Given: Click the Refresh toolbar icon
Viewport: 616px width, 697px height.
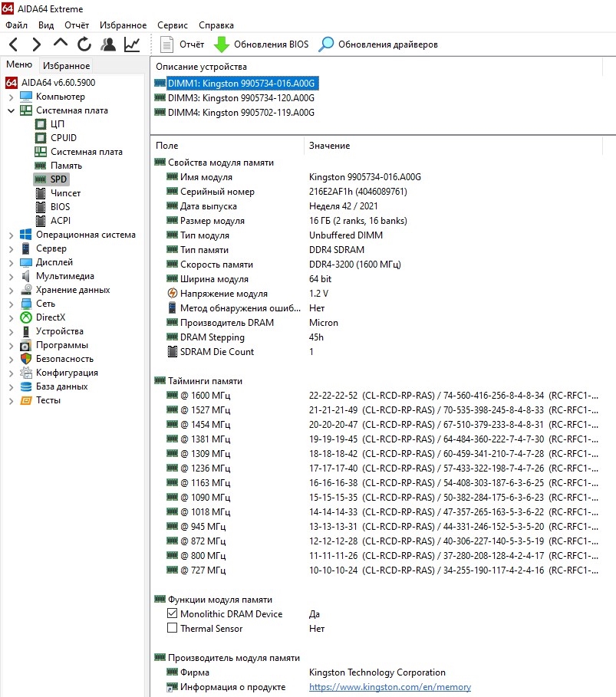Looking at the screenshot, I should point(84,44).
